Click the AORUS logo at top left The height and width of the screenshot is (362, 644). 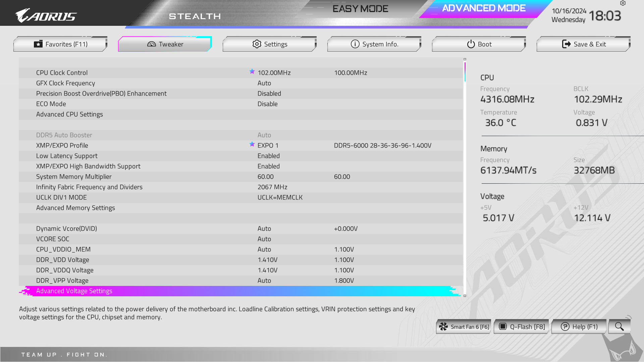pos(46,16)
